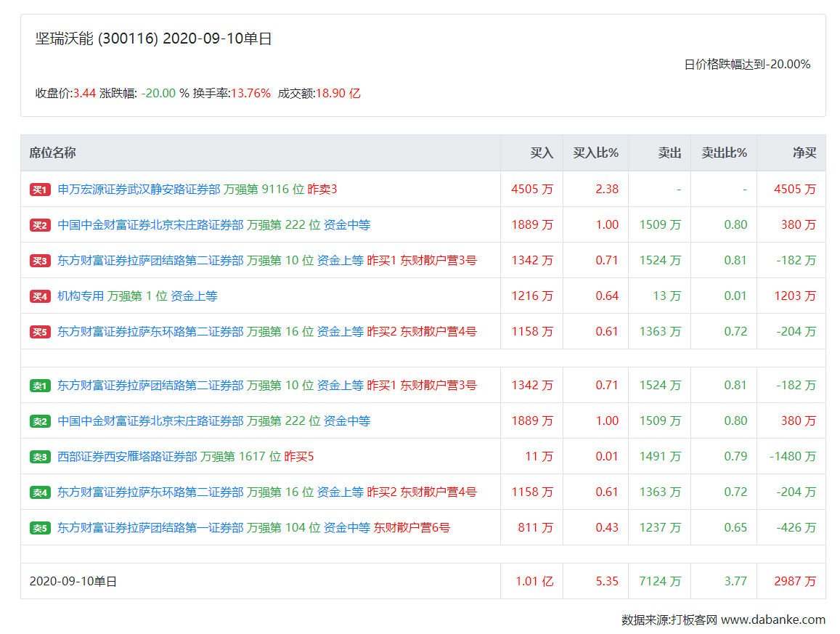Screen dimensions: 840x634
Task: Click closing price value 3.44
Action: click(x=84, y=93)
